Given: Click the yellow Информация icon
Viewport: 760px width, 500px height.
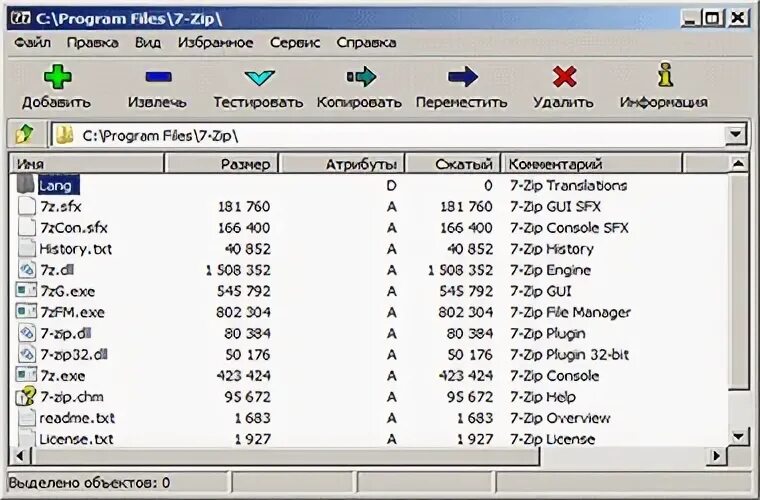Looking at the screenshot, I should [665, 75].
